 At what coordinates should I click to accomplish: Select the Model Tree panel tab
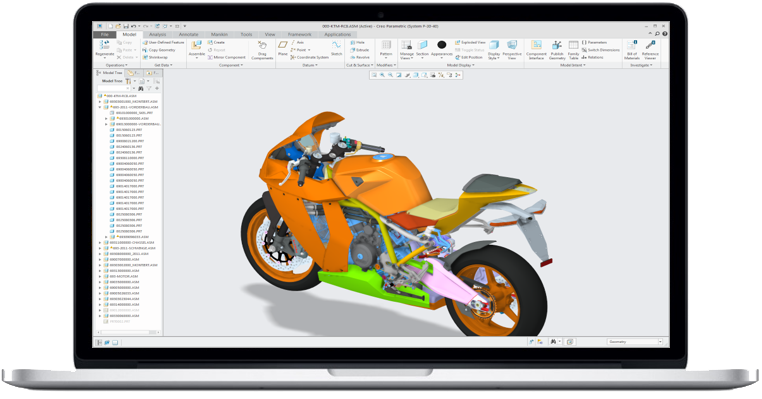[x=110, y=73]
